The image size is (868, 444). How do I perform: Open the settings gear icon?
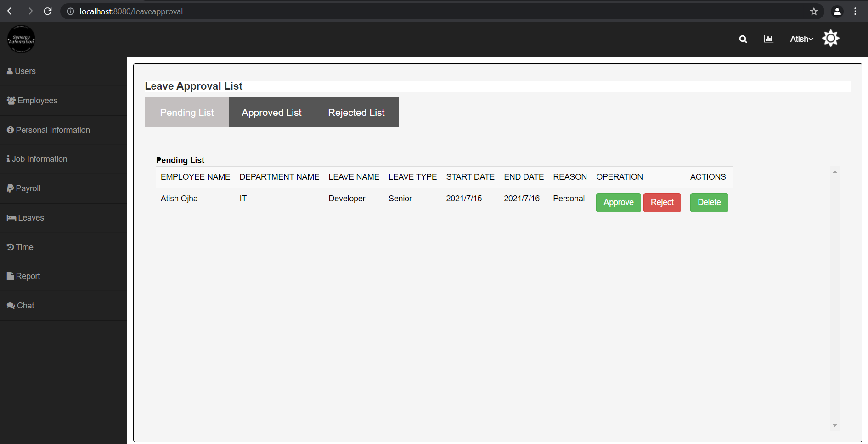tap(830, 38)
